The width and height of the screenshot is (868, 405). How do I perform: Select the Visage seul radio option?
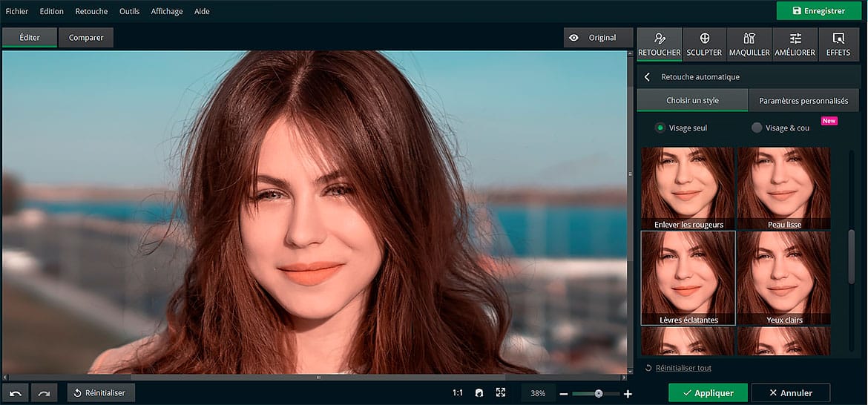[x=681, y=128]
